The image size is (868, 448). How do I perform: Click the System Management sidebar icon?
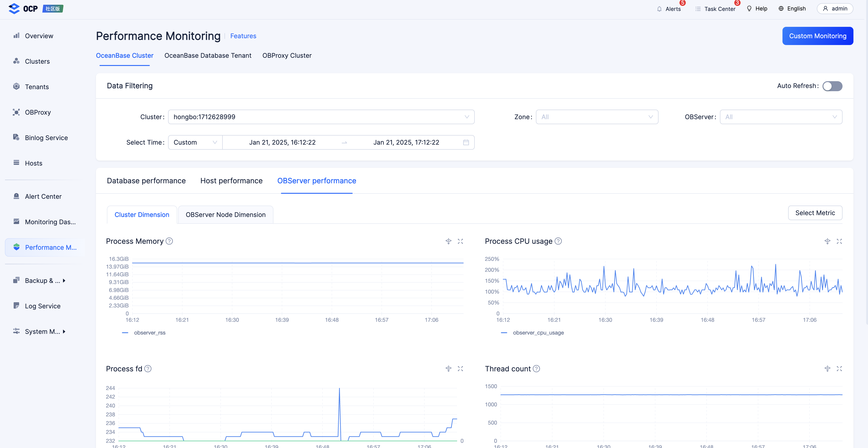point(16,331)
